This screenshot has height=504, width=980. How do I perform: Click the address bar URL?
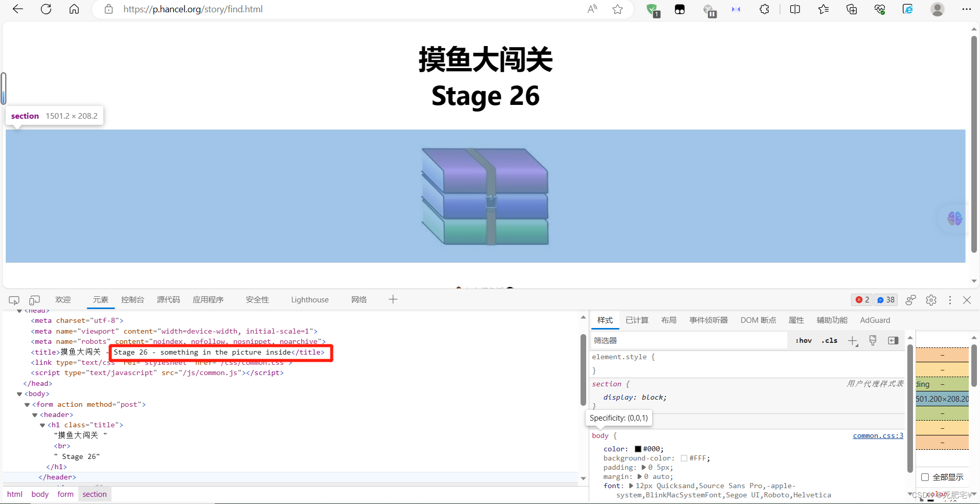click(193, 9)
